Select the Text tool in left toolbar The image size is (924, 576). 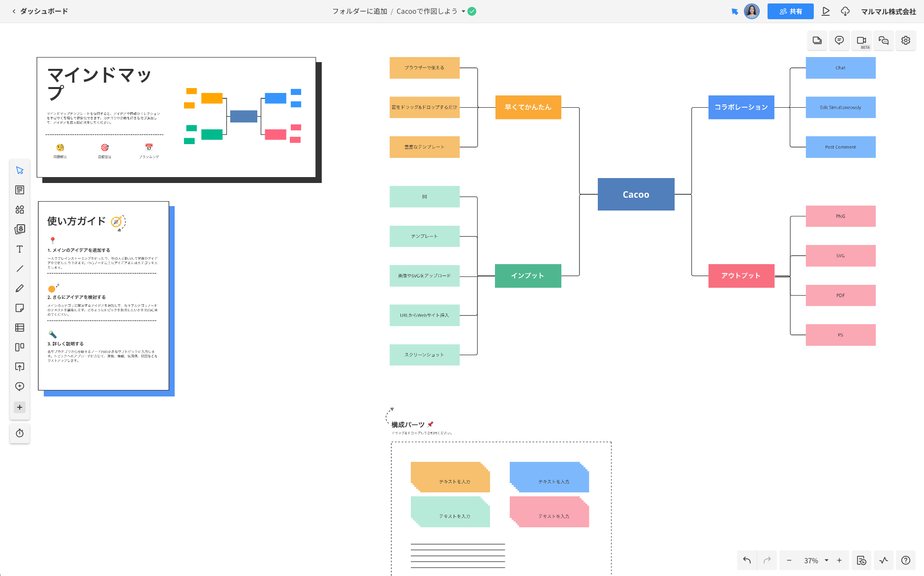click(x=20, y=249)
